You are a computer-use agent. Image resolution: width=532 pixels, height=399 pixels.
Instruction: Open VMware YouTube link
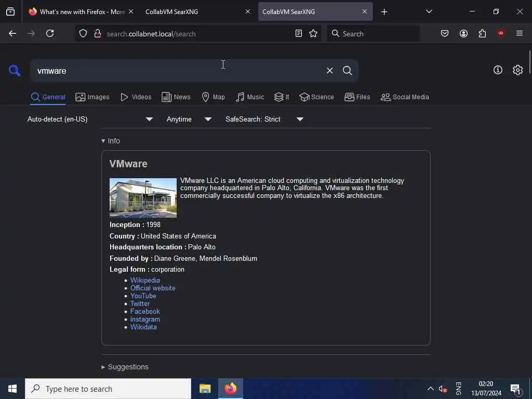[143, 296]
